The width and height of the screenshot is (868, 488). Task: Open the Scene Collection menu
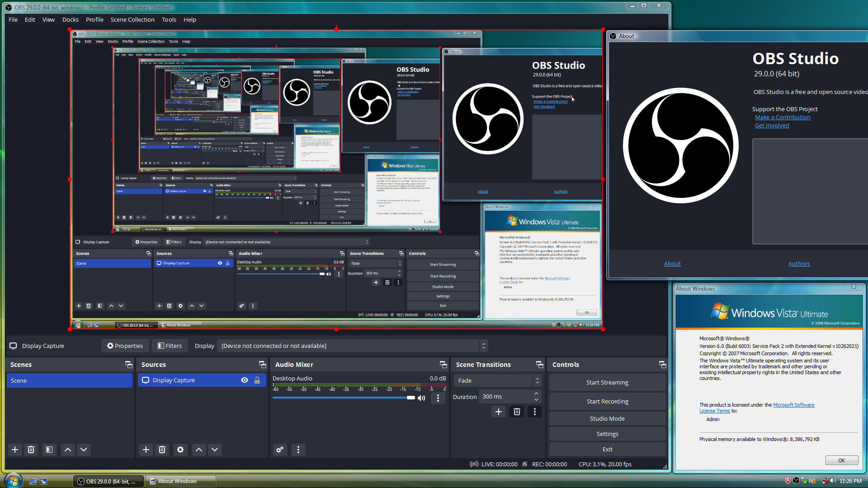(132, 19)
